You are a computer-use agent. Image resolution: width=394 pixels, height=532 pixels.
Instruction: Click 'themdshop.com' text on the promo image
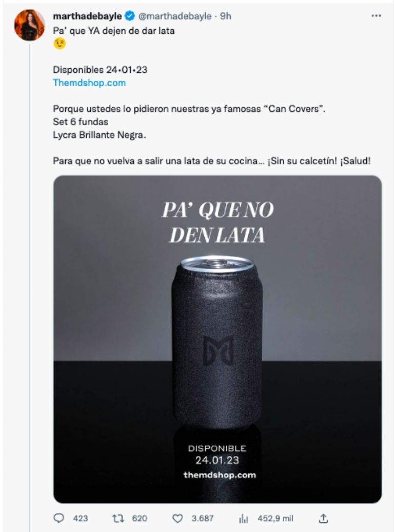pyautogui.click(x=220, y=475)
